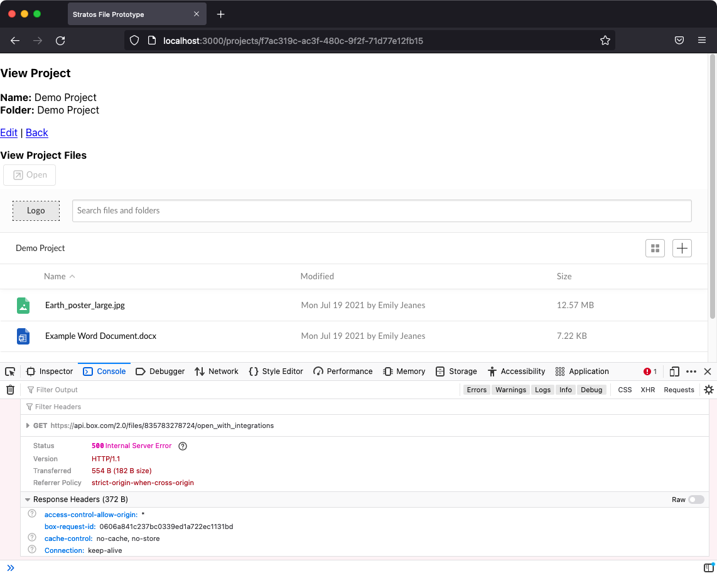Click the red error count indicator
Viewport: 717px width, 588px height.
coord(650,372)
